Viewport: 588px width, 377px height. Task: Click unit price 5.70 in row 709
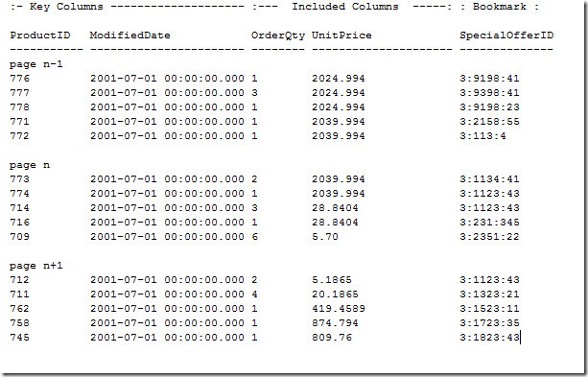coord(325,237)
